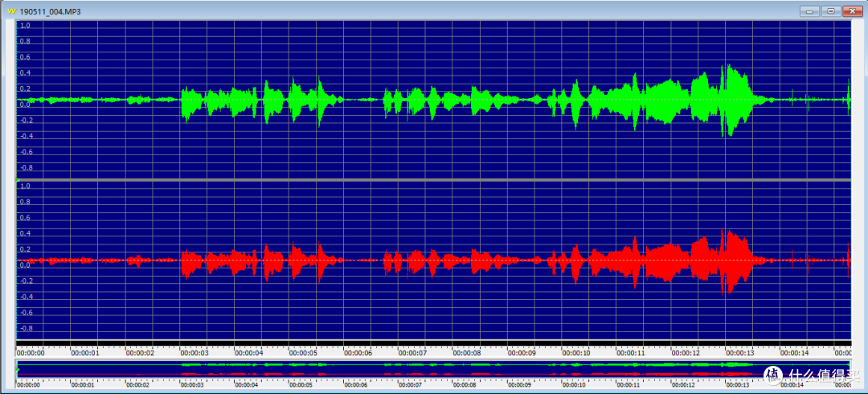Select 00:00:06 on the overview ruler
868x394 pixels.
coord(356,384)
